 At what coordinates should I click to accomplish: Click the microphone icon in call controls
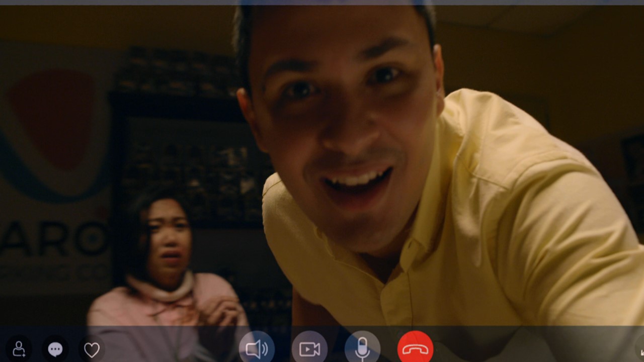[x=362, y=349]
